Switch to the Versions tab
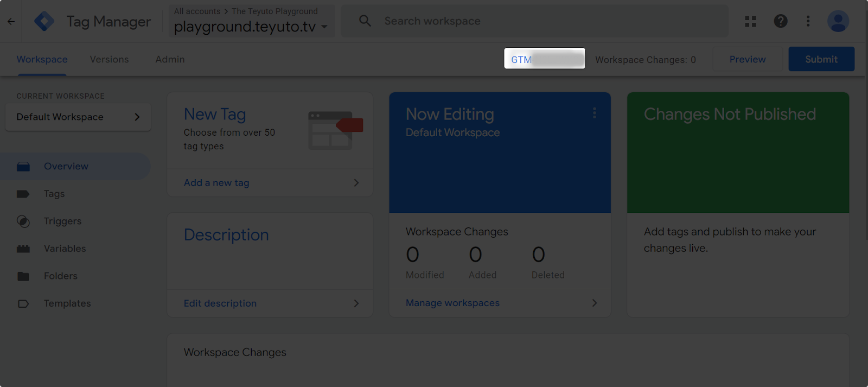This screenshot has height=387, width=868. pyautogui.click(x=109, y=59)
